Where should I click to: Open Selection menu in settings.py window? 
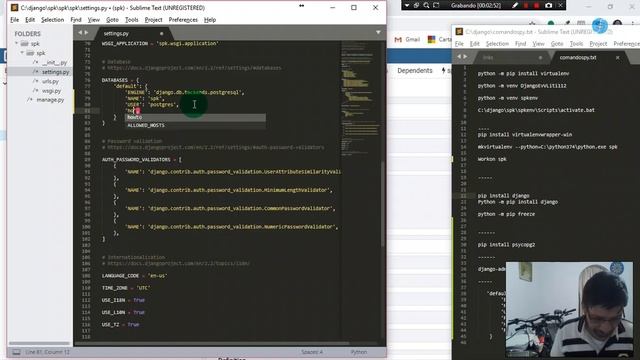(x=52, y=20)
